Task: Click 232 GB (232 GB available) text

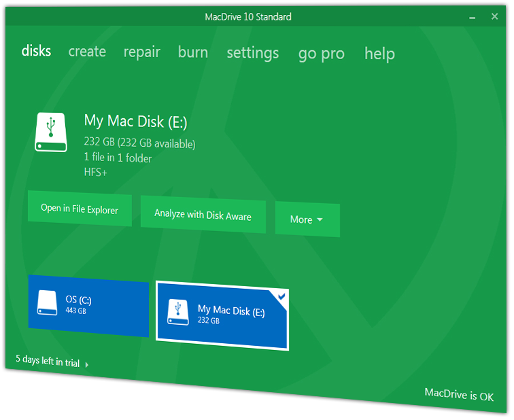Action: [139, 143]
